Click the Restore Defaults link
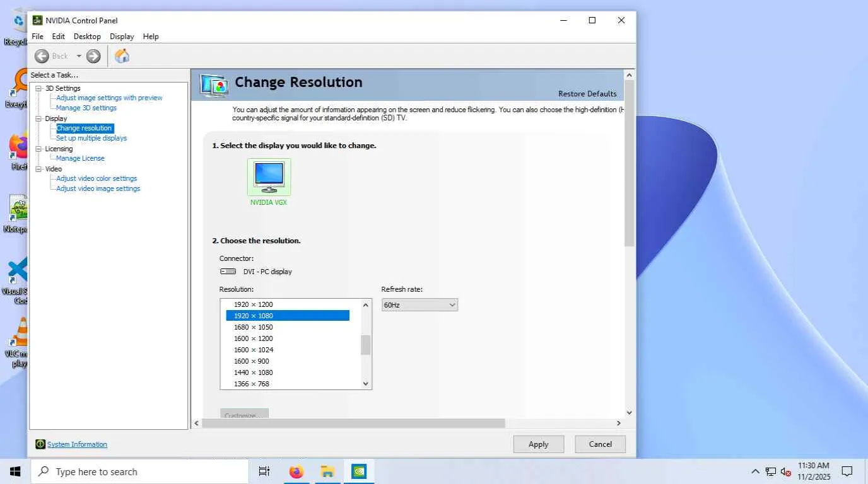Viewport: 868px width, 484px height. (587, 94)
